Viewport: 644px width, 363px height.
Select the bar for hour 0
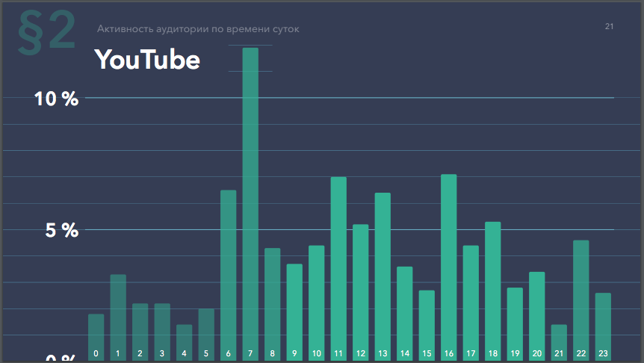tap(96, 338)
